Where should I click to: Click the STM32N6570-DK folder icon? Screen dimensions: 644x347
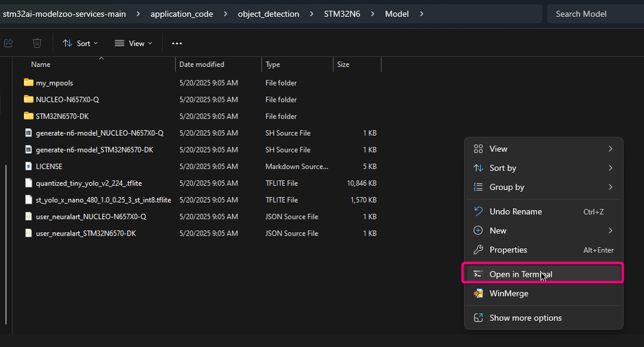(28, 117)
